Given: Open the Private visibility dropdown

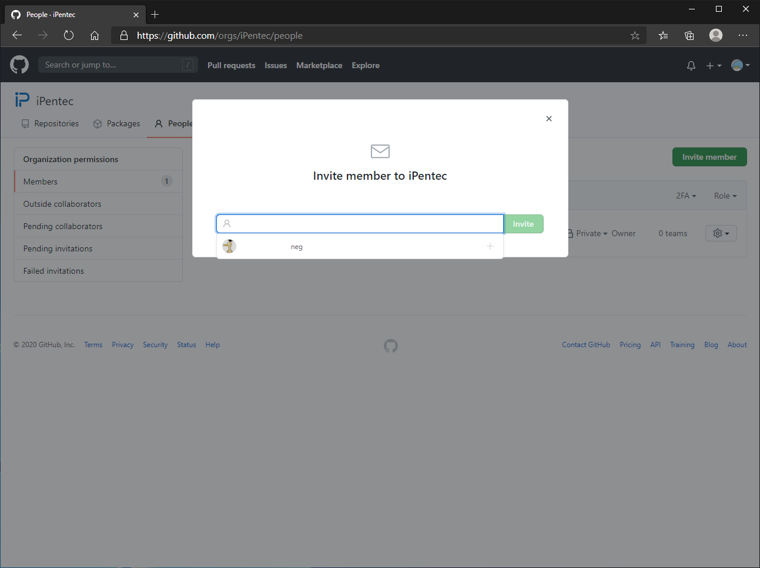Looking at the screenshot, I should tap(587, 234).
